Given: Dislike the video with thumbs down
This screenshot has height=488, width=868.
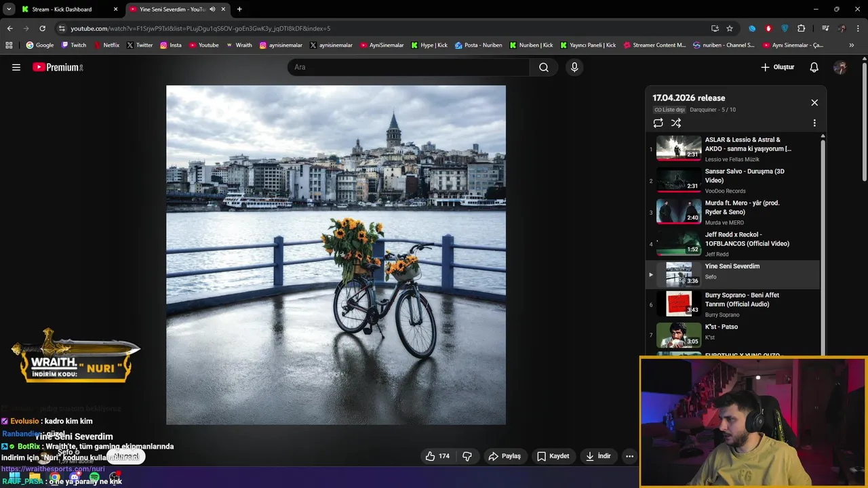Looking at the screenshot, I should click(x=467, y=456).
